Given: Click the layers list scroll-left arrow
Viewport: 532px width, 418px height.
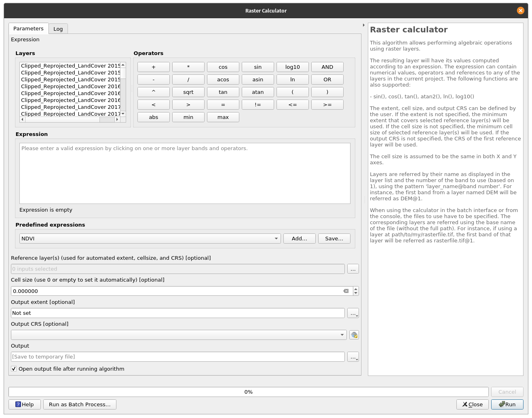Looking at the screenshot, I should point(22,119).
